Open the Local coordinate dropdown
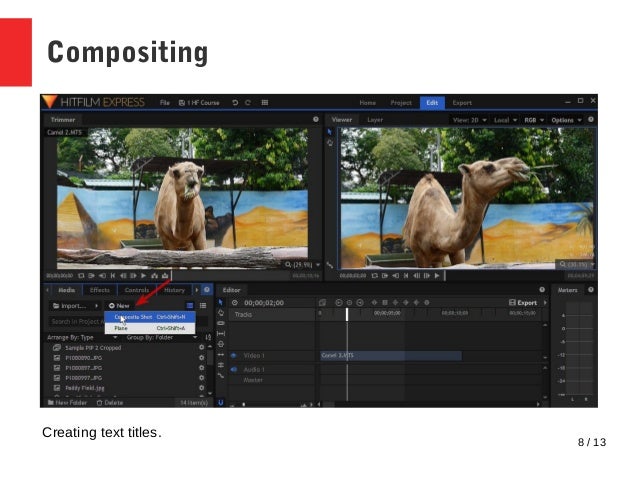Image resolution: width=638 pixels, height=479 pixels. point(505,120)
